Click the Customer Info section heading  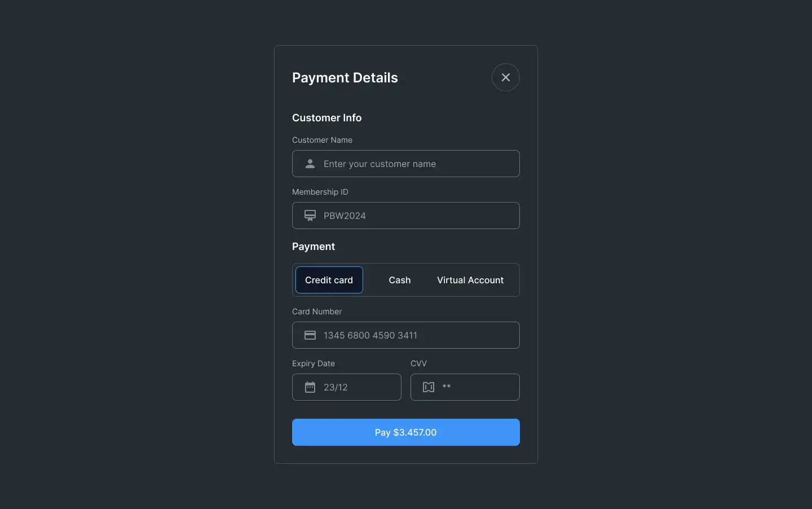point(327,118)
